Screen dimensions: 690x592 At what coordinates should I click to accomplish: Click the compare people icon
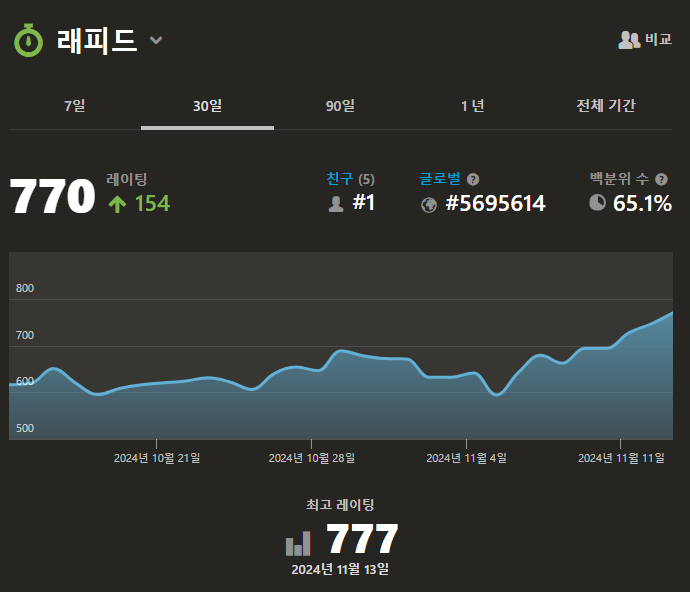[x=629, y=40]
